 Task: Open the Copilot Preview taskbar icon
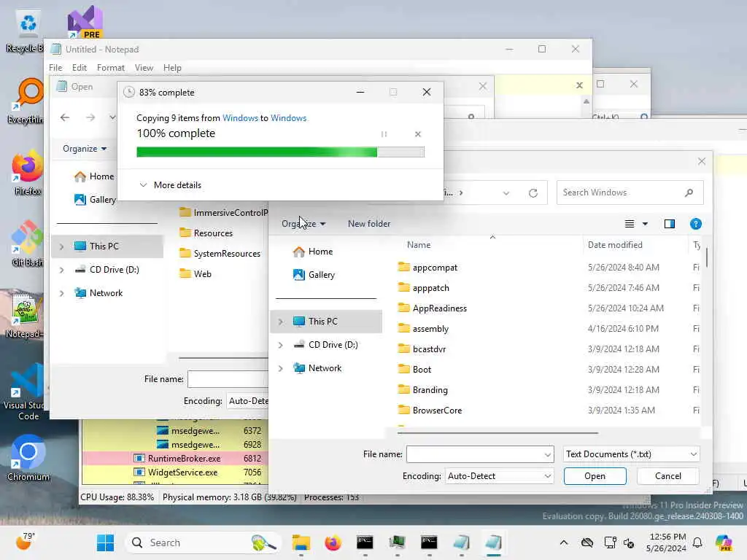[724, 542]
